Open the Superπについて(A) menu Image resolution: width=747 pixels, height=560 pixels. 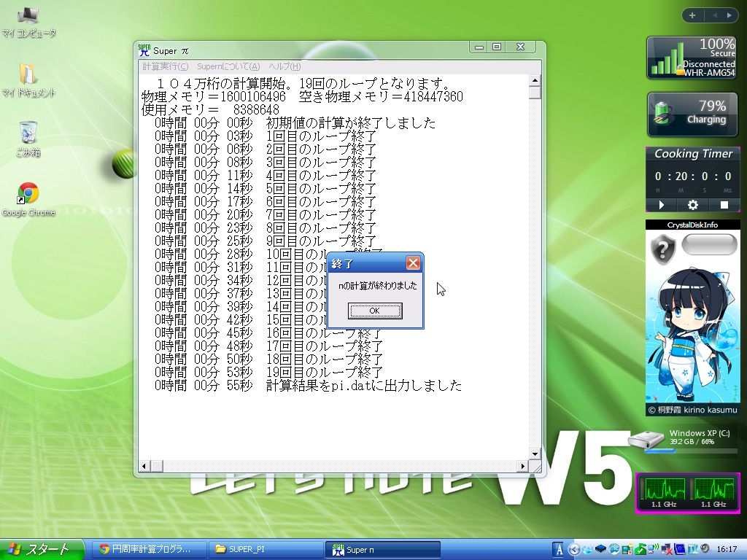tap(228, 66)
